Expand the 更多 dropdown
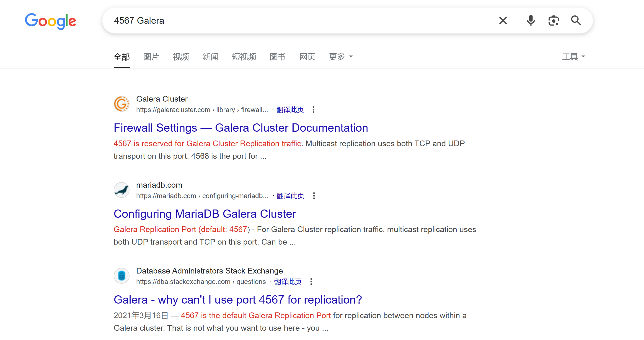 341,57
